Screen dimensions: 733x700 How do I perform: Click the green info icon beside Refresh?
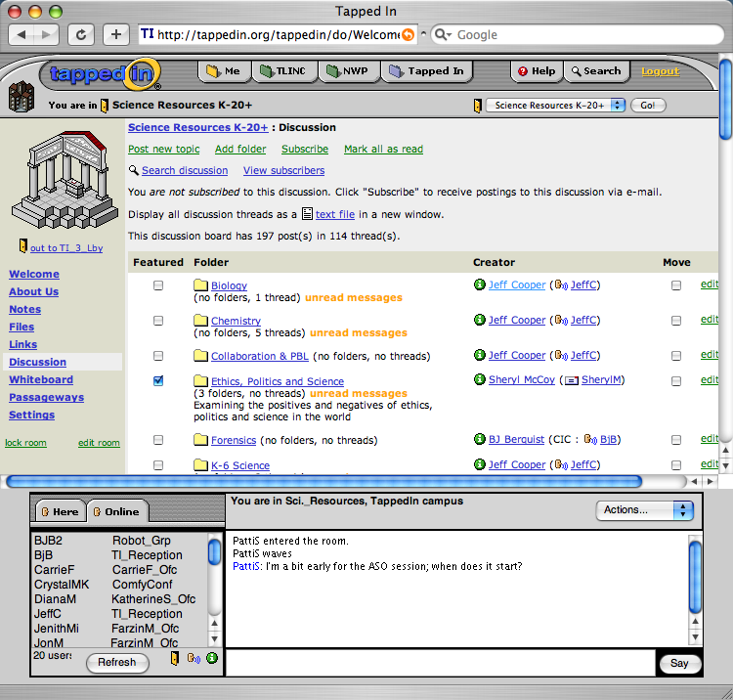click(212, 659)
